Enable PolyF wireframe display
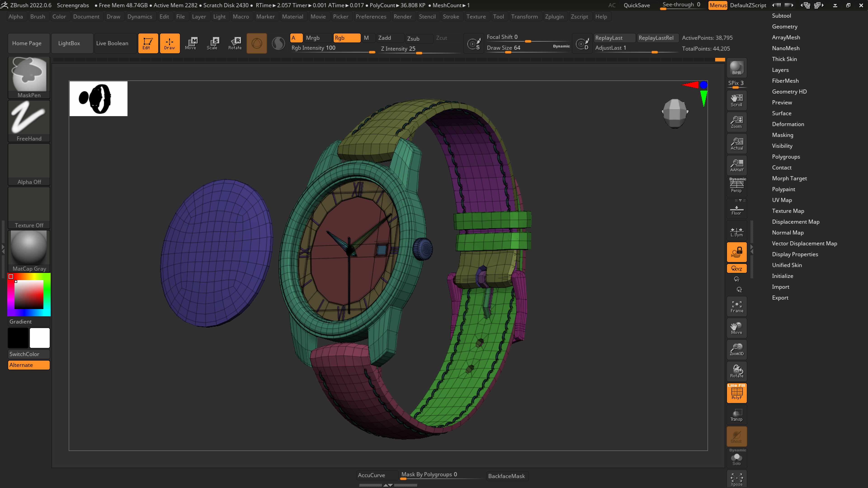 tap(737, 393)
